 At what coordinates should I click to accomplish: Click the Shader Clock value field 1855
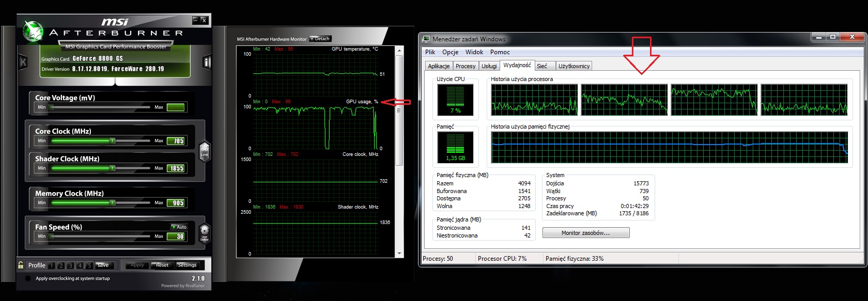coord(176,168)
